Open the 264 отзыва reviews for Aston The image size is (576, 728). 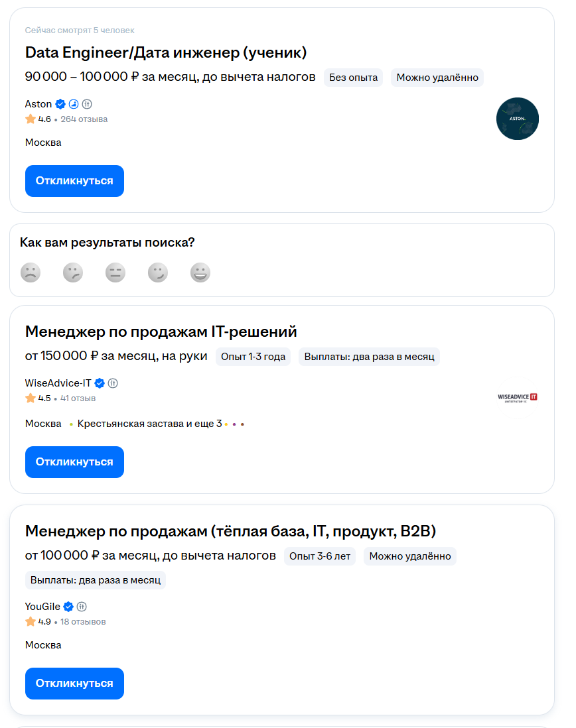(84, 119)
